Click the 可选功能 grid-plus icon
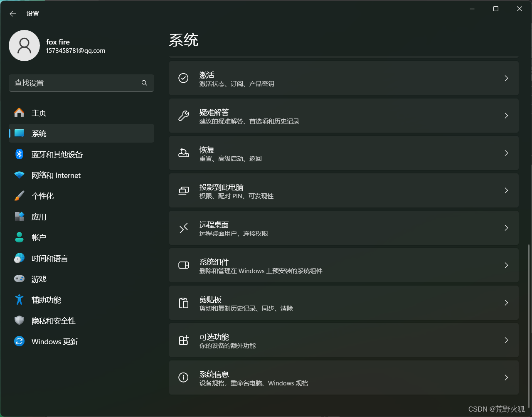Screen dimensions: 532x417 coord(183,340)
